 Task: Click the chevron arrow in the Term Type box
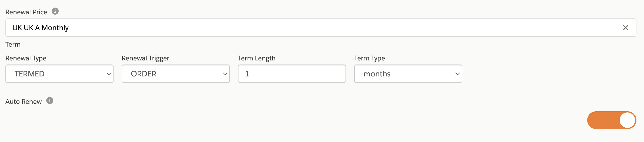[457, 74]
